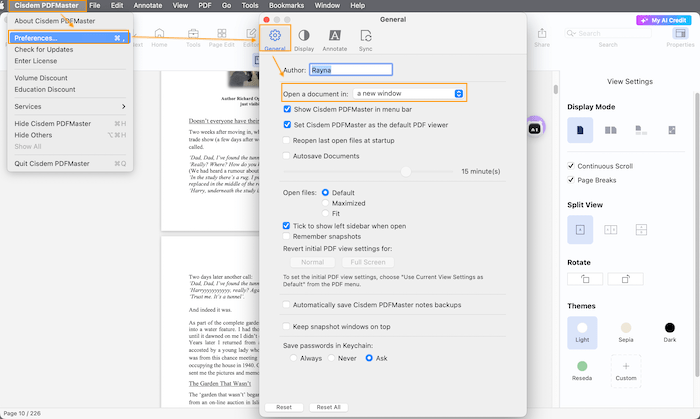Open the Page Edit toolbar icon

[221, 38]
